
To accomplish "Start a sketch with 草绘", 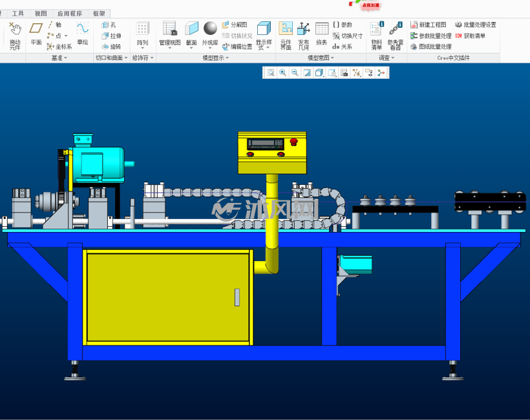I will (x=83, y=34).
